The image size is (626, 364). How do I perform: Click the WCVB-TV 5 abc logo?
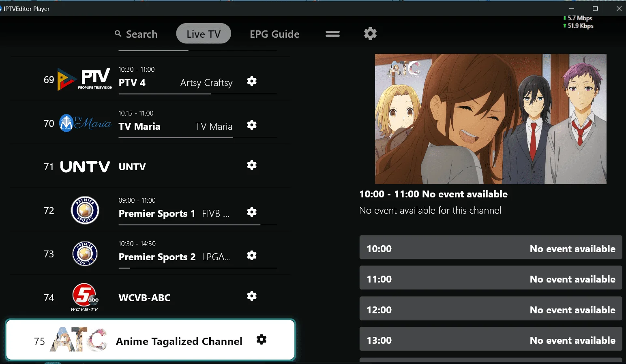click(x=85, y=297)
